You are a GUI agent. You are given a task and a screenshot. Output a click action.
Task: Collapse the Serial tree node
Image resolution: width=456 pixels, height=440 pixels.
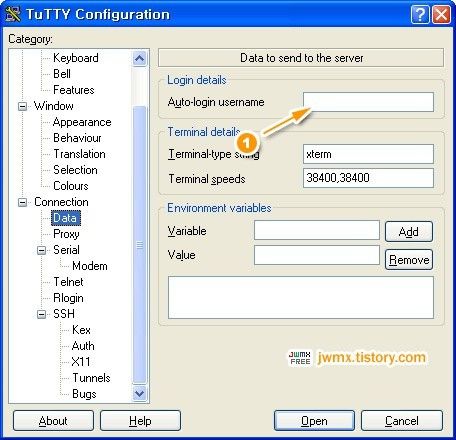[x=41, y=250]
